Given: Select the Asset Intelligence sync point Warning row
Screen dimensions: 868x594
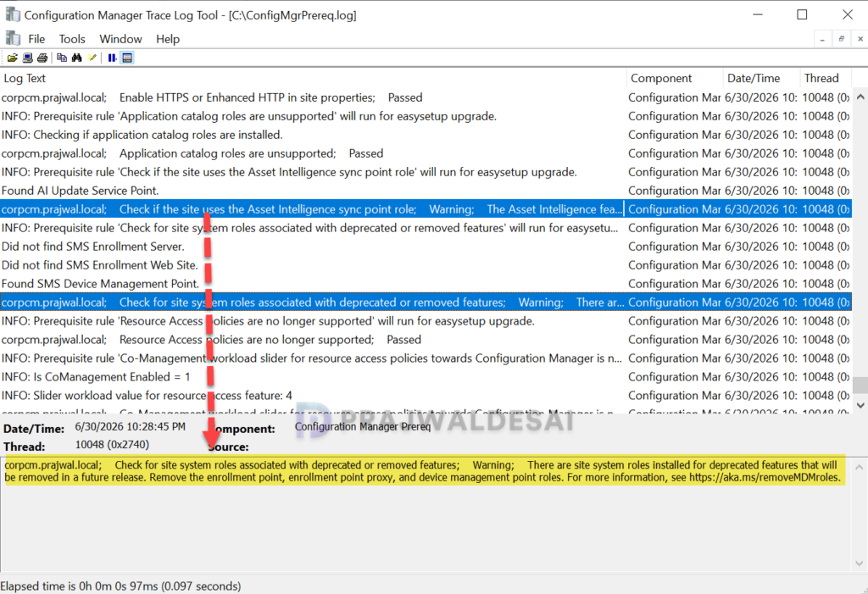Looking at the screenshot, I should [426, 209].
